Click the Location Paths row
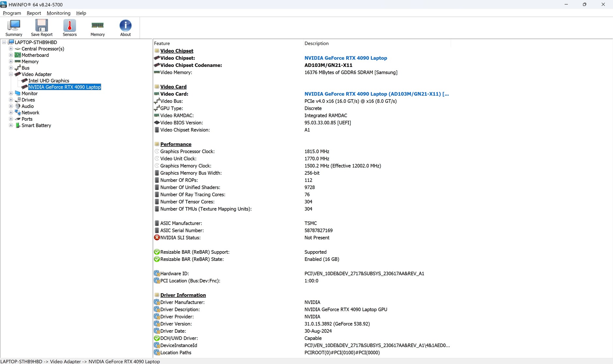613x364 pixels. click(x=302, y=353)
